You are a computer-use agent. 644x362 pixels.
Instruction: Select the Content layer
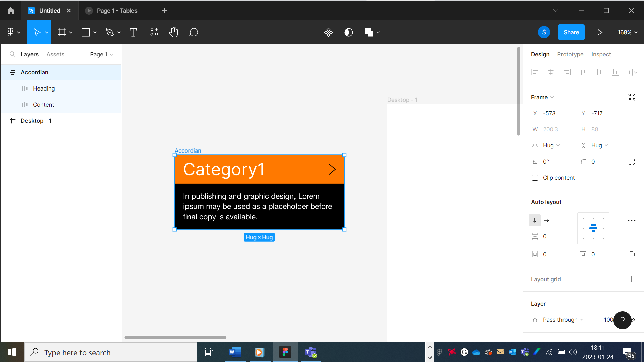pyautogui.click(x=61, y=105)
